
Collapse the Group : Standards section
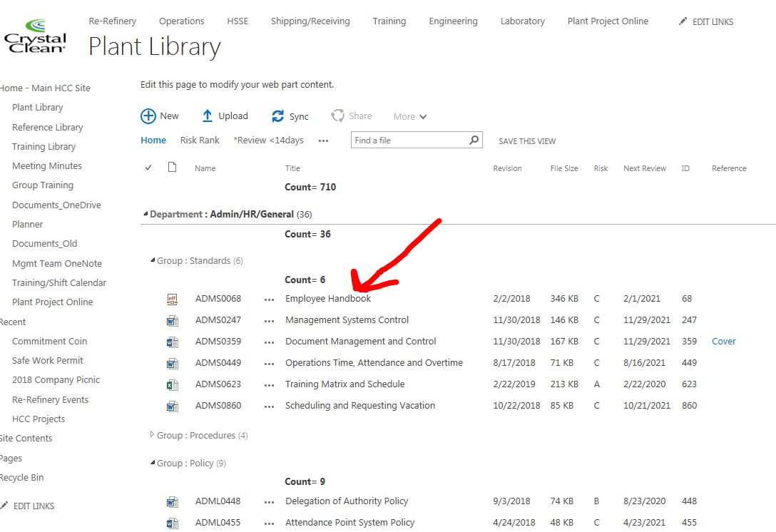[153, 261]
